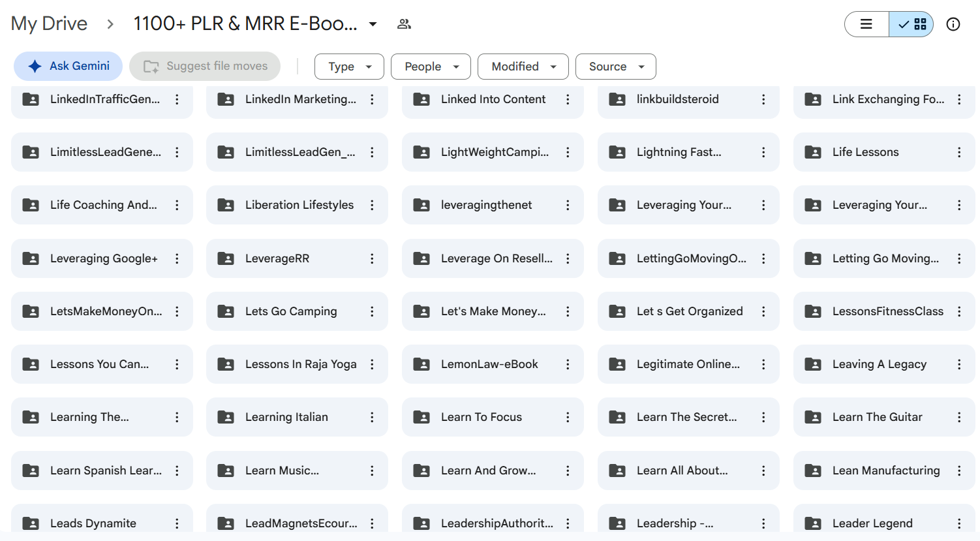The height and width of the screenshot is (541, 980).
Task: Click the shared folder icon of Learn To Focus
Action: tap(421, 417)
